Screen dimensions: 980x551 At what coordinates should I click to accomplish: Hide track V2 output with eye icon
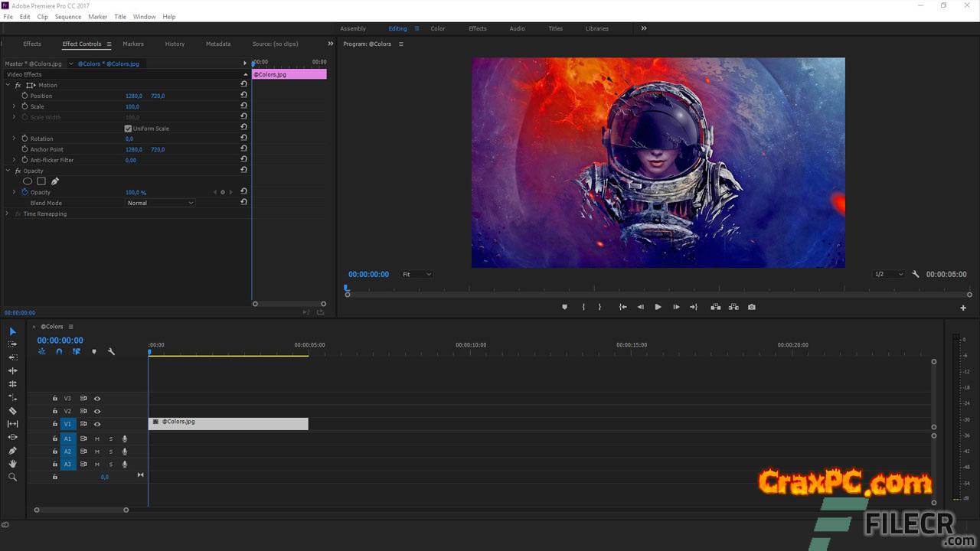tap(97, 411)
